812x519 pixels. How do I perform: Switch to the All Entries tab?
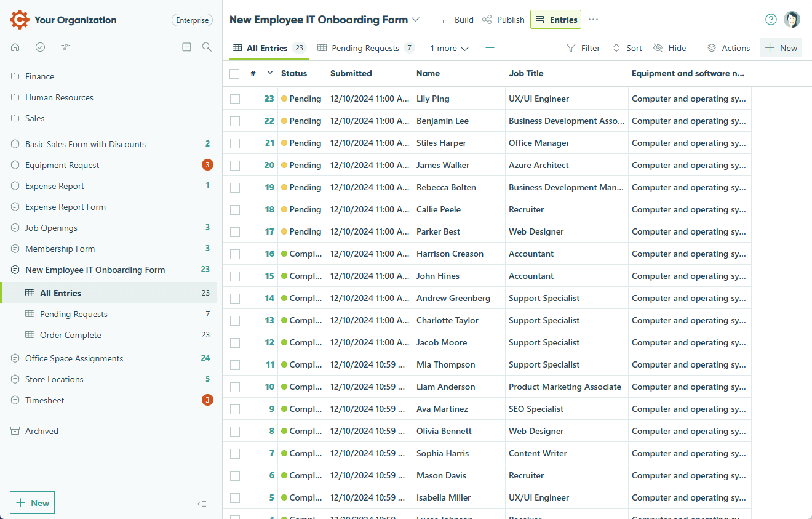(269, 48)
